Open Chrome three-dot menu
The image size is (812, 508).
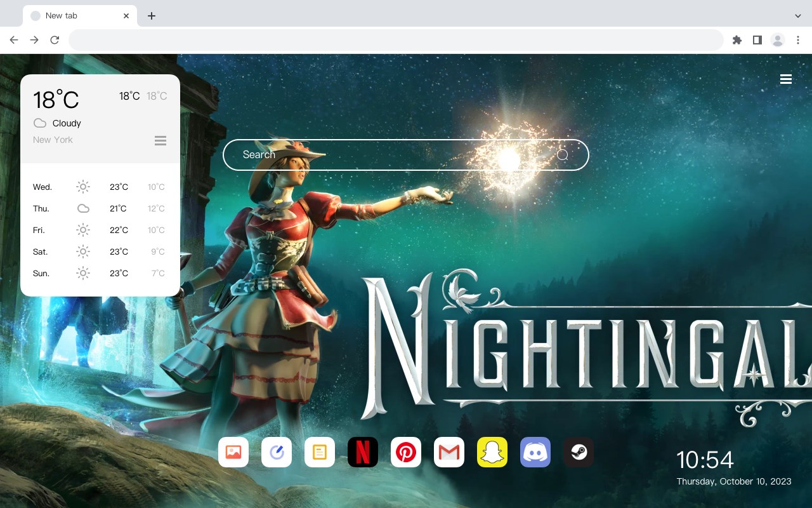click(798, 40)
